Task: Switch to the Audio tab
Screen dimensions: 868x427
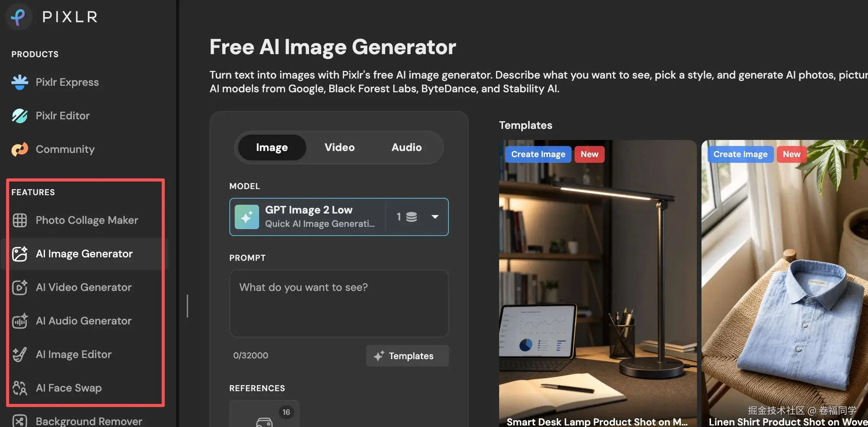Action: click(407, 148)
